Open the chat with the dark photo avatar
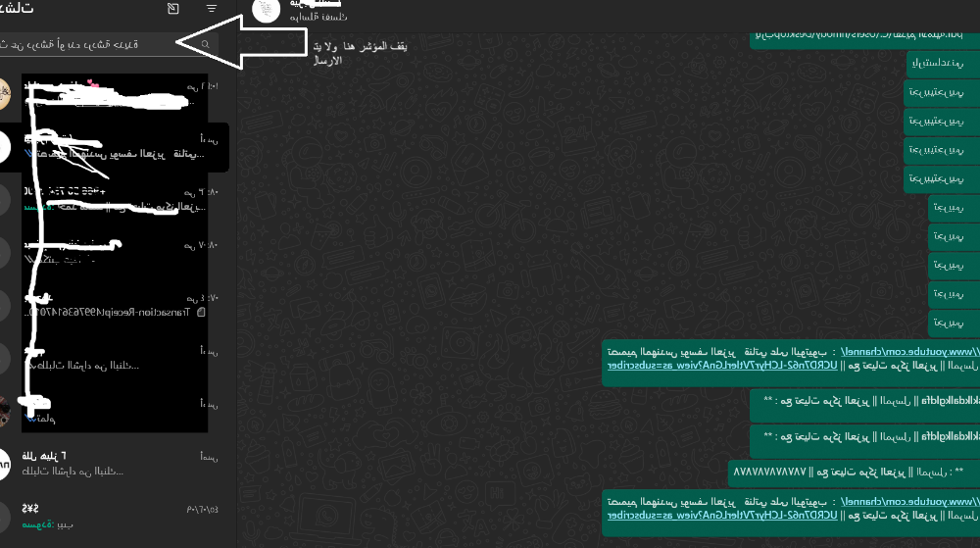This screenshot has height=548, width=980. tap(115, 411)
